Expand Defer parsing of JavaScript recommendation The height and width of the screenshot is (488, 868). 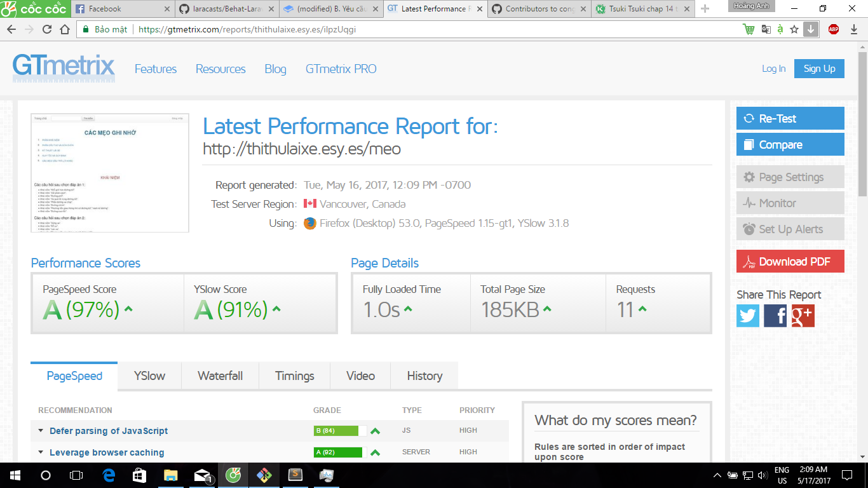(108, 431)
